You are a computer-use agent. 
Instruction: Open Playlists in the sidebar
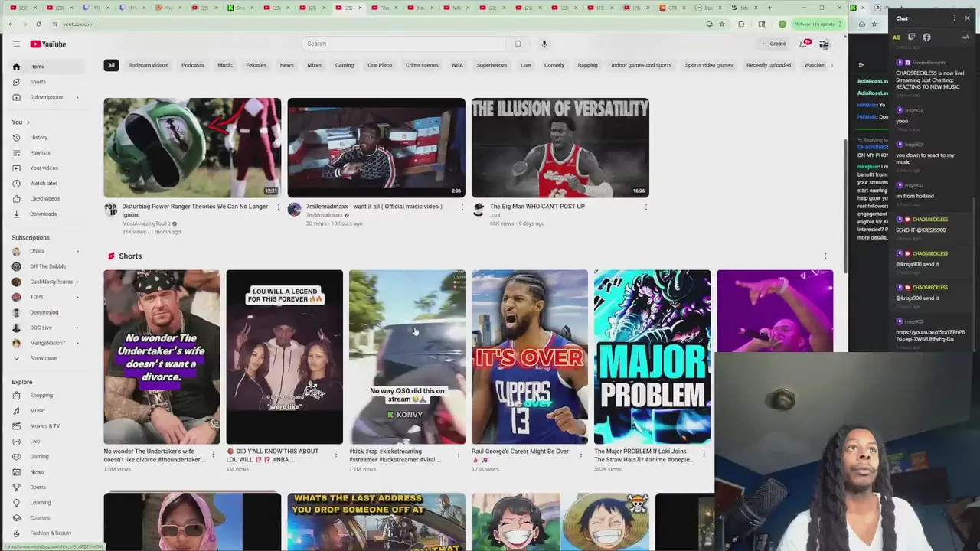click(48, 153)
